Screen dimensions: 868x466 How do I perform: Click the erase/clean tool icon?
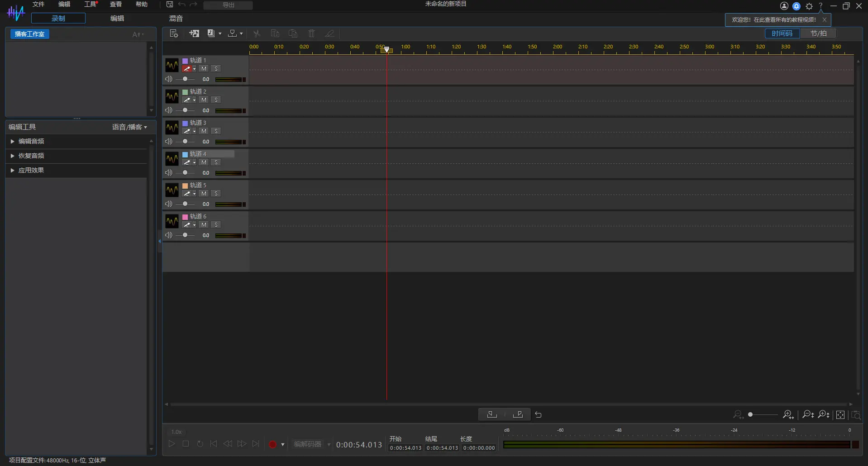pyautogui.click(x=329, y=33)
